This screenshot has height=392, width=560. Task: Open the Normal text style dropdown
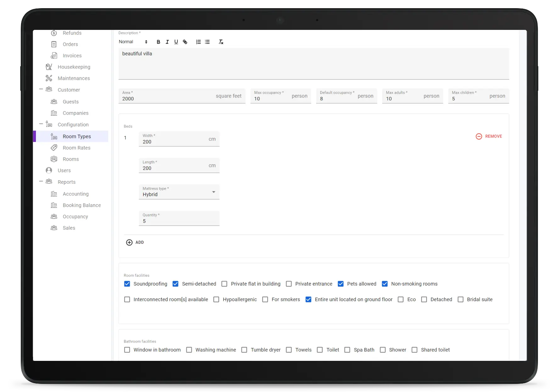point(133,42)
